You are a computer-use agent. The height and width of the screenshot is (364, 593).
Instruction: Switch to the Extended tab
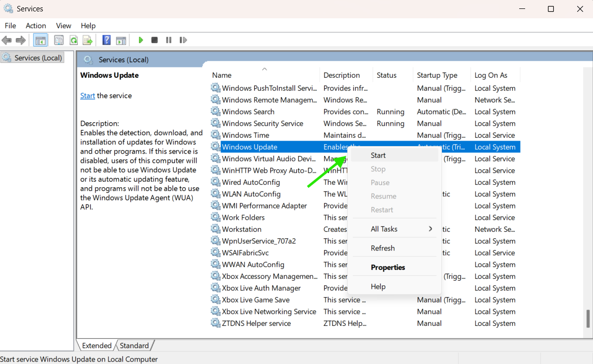[x=97, y=346]
